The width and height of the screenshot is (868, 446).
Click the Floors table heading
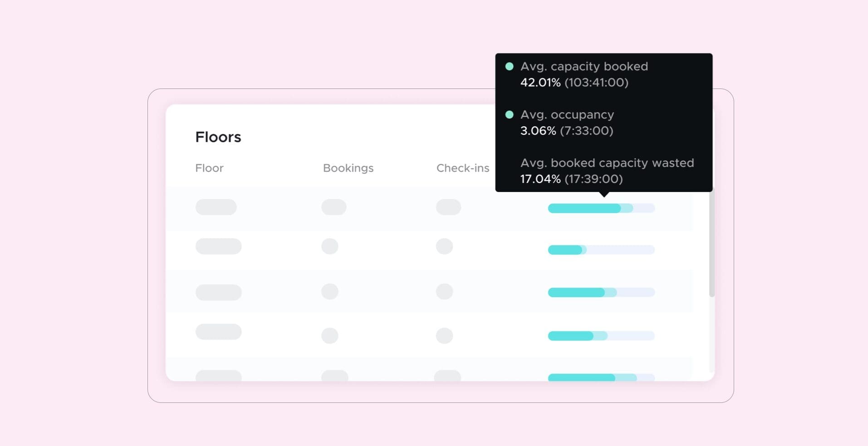point(218,137)
